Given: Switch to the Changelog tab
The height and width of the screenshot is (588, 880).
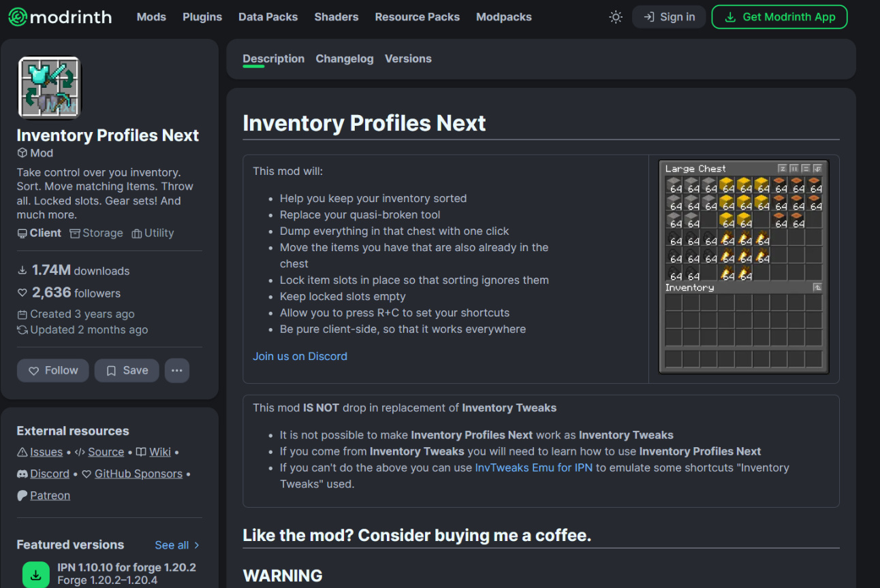Looking at the screenshot, I should [x=345, y=59].
